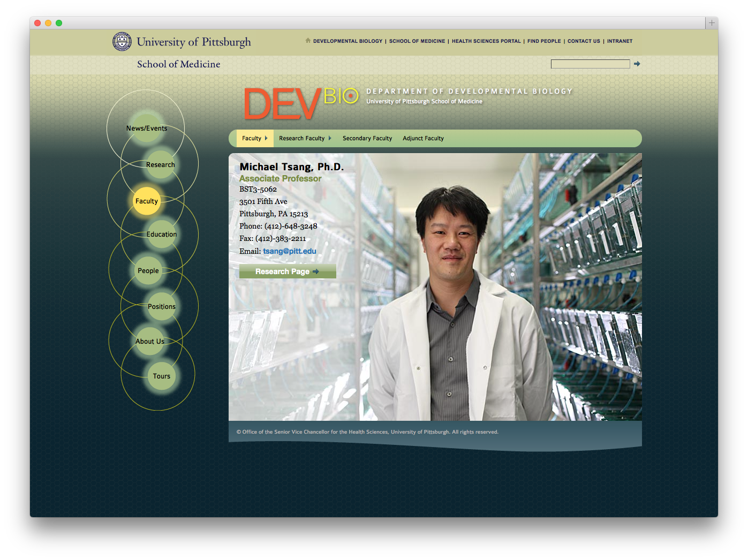Select News/Events in circular side menu
748x560 pixels.
coord(147,128)
